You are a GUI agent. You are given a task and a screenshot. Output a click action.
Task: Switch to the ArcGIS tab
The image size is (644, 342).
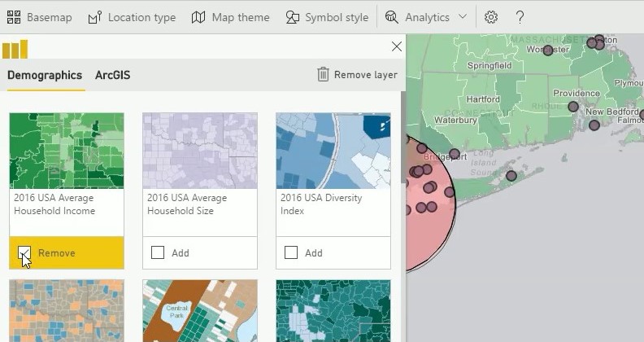pos(112,75)
